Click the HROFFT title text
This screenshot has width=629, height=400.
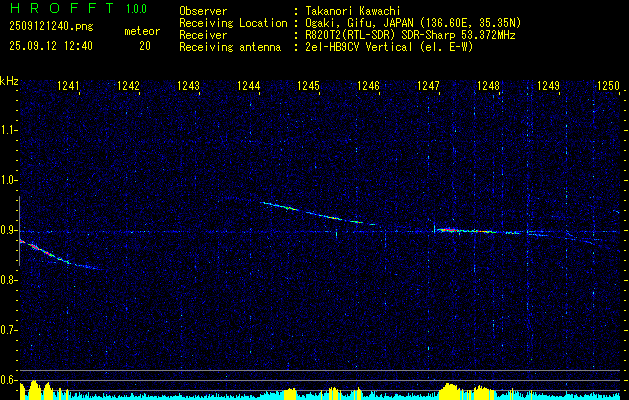tap(62, 8)
